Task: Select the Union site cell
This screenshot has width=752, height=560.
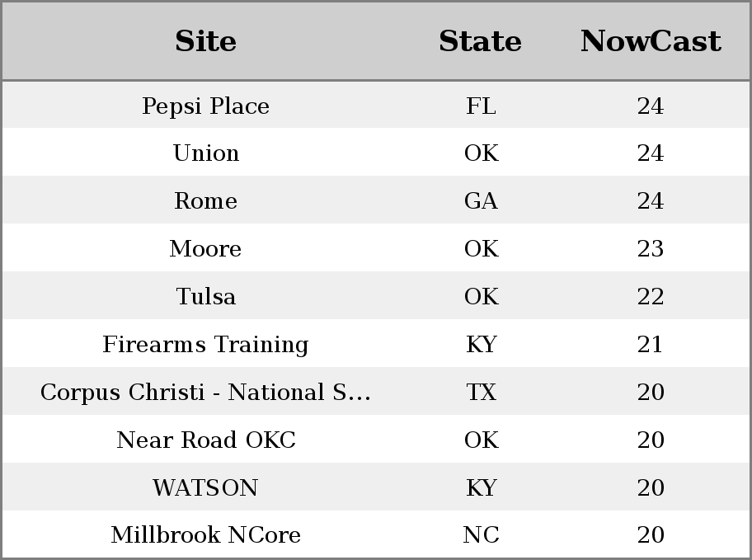Action: click(206, 153)
